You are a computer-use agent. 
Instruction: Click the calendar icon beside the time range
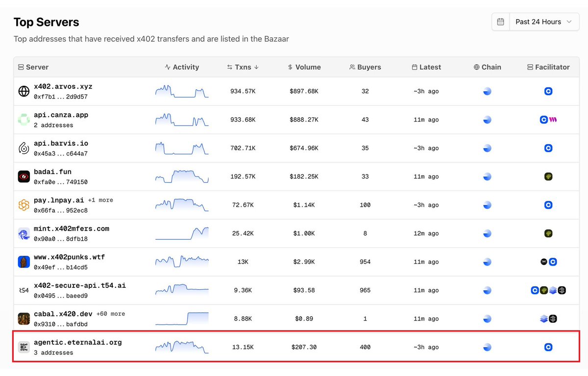coord(500,22)
